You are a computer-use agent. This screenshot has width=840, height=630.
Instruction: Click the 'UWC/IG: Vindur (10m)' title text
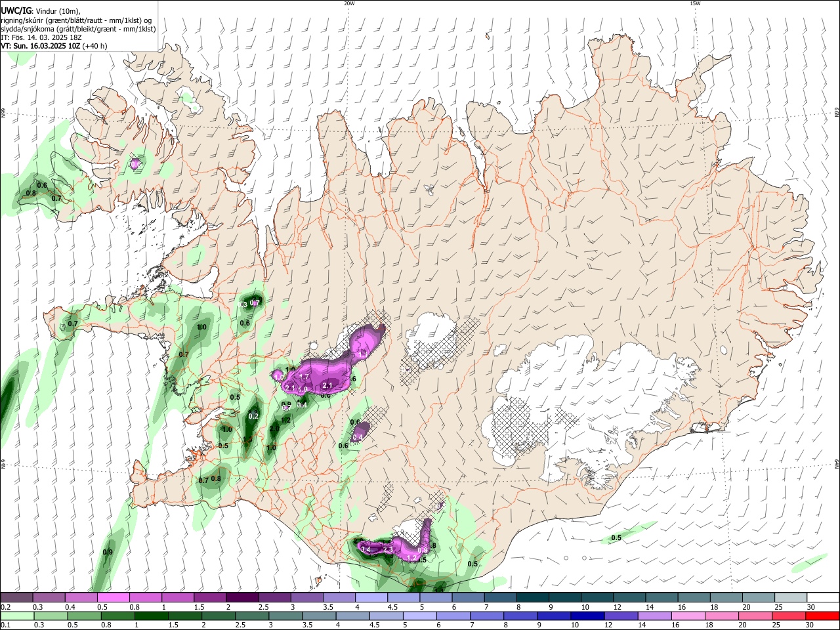[x=40, y=10]
